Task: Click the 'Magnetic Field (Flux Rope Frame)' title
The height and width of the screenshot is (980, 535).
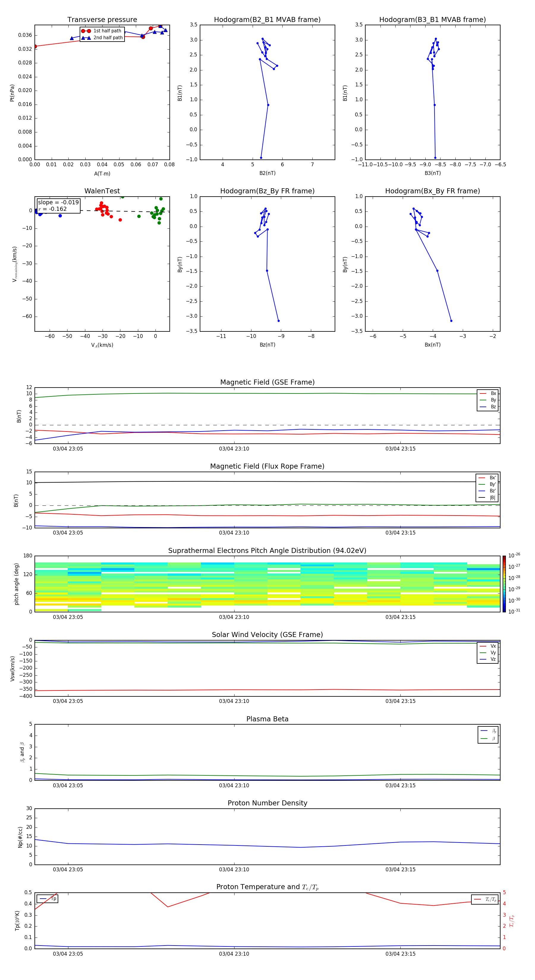Action: [x=267, y=467]
